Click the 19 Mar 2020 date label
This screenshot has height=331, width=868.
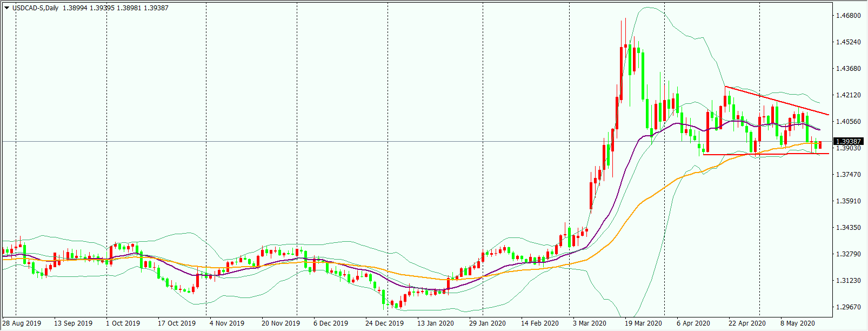coord(643,323)
